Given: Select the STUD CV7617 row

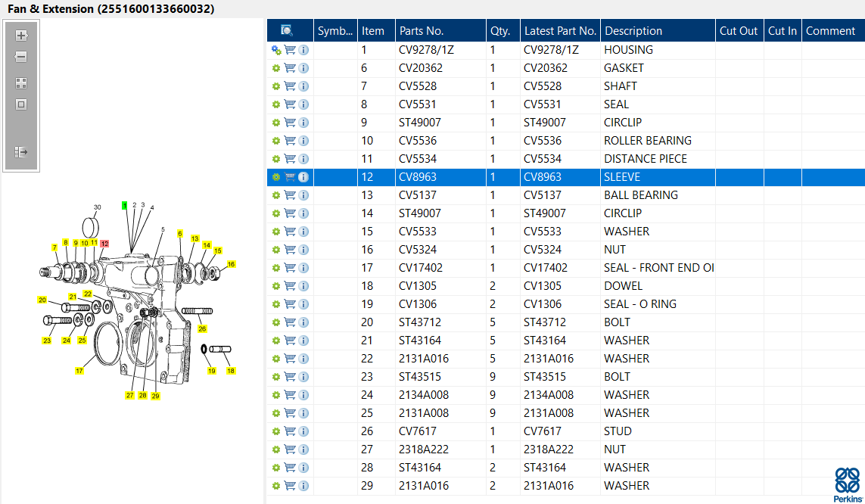Looking at the screenshot, I should [566, 431].
